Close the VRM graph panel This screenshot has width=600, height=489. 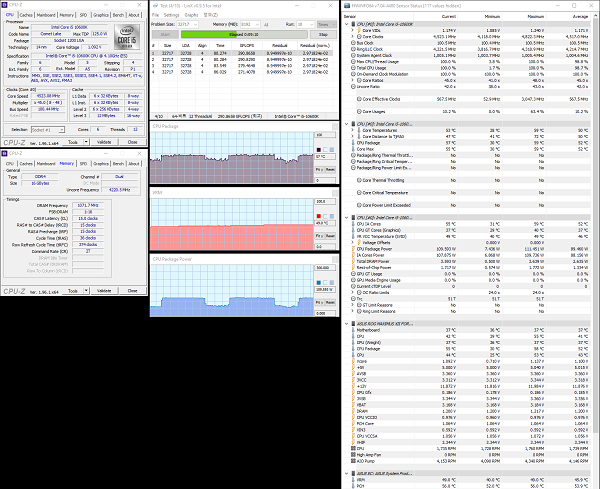[335, 193]
